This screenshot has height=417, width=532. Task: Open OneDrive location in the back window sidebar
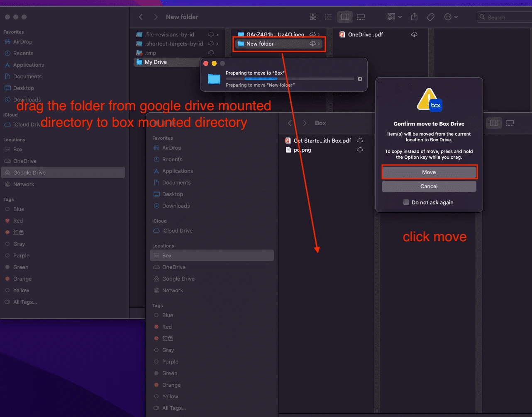click(x=24, y=161)
